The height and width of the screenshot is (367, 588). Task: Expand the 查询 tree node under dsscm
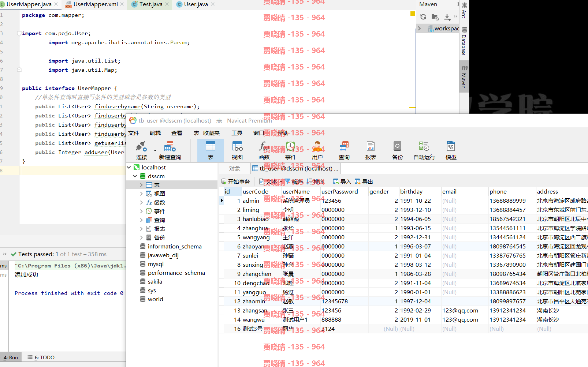141,220
